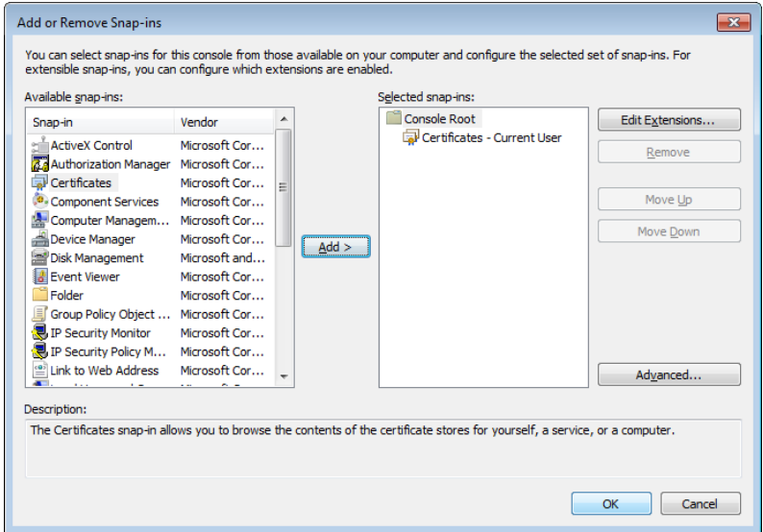
Task: Click the Certificates - Current User icon
Action: tap(410, 137)
